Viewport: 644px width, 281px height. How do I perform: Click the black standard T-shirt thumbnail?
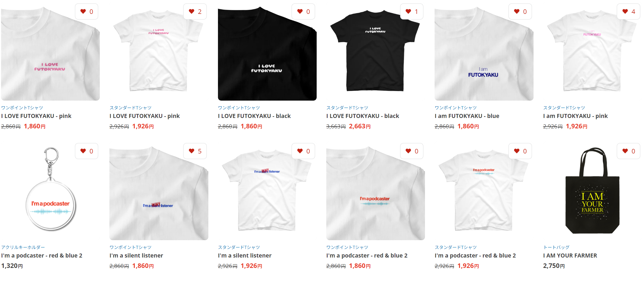tap(375, 51)
